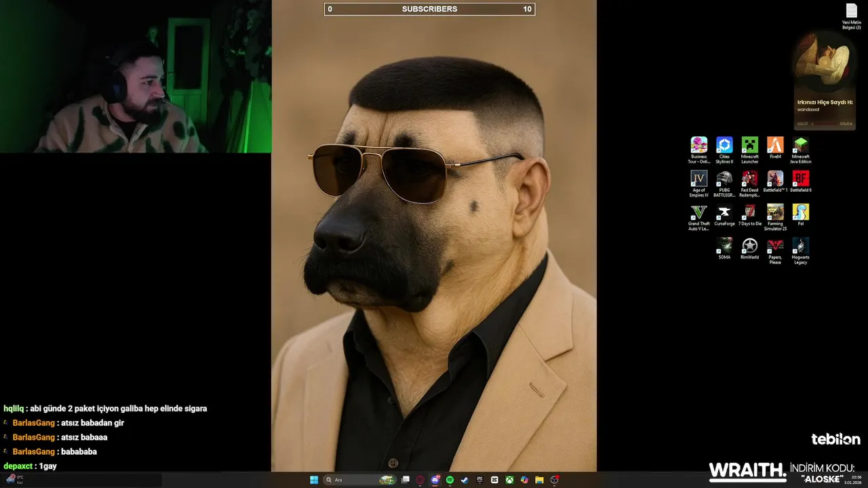Select the SOMA desktop shortcut
Viewport: 868px width, 488px height.
click(724, 249)
